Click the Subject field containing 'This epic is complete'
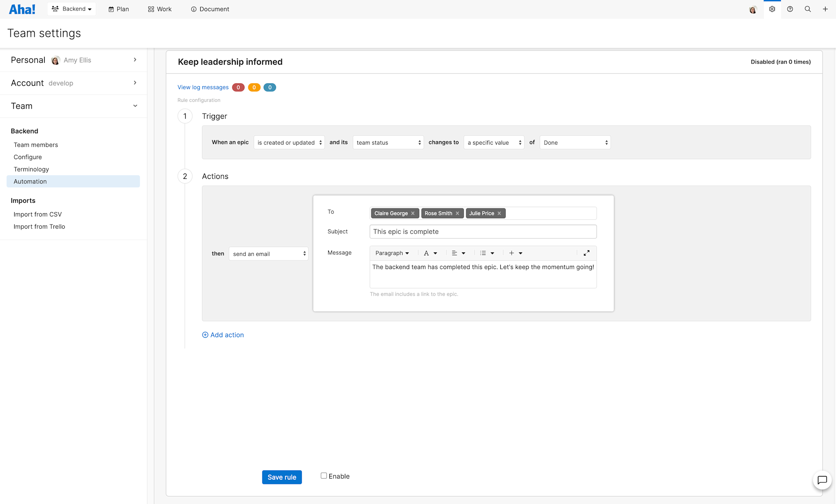The width and height of the screenshot is (836, 504). pyautogui.click(x=483, y=231)
